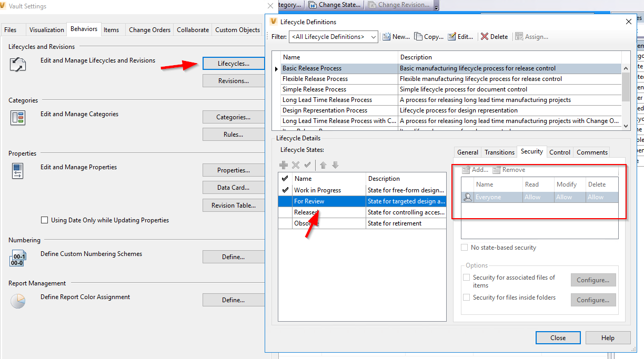This screenshot has width=644, height=359.
Task: Remove the selected lifecycle state
Action: coord(295,165)
